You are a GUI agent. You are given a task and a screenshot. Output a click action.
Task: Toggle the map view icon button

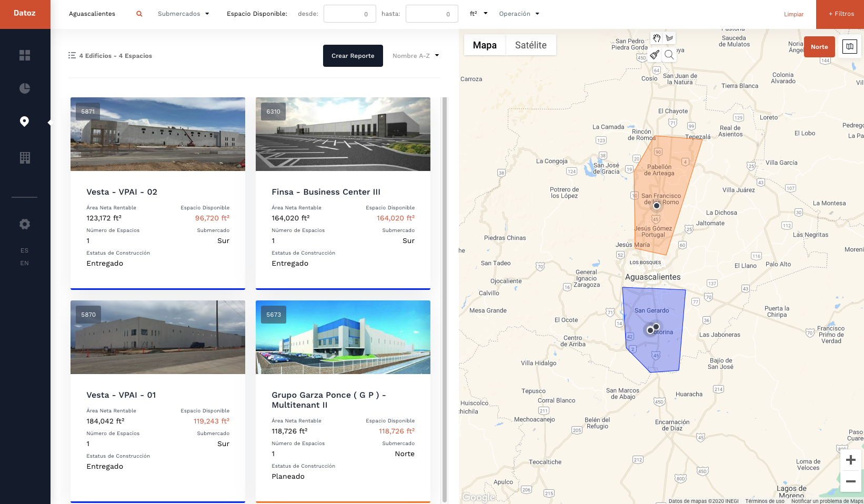click(x=850, y=47)
